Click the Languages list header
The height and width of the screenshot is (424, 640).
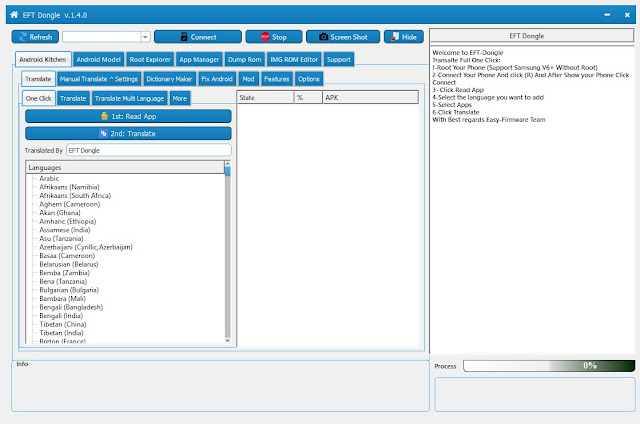[x=125, y=167]
